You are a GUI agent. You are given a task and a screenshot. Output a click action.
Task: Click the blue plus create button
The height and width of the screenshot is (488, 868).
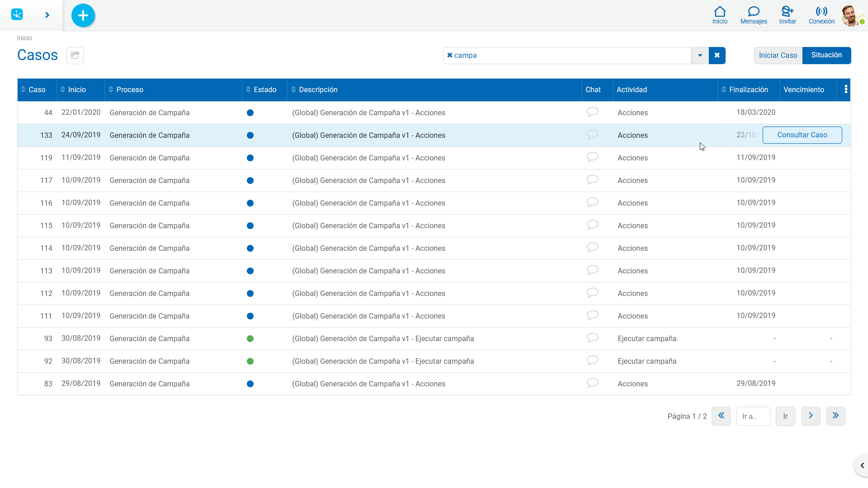click(x=83, y=15)
